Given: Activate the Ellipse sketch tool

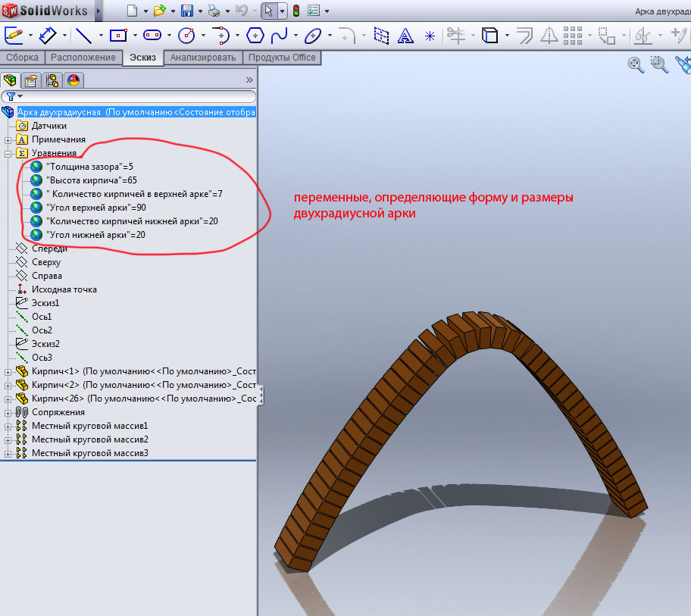Looking at the screenshot, I should tap(313, 35).
